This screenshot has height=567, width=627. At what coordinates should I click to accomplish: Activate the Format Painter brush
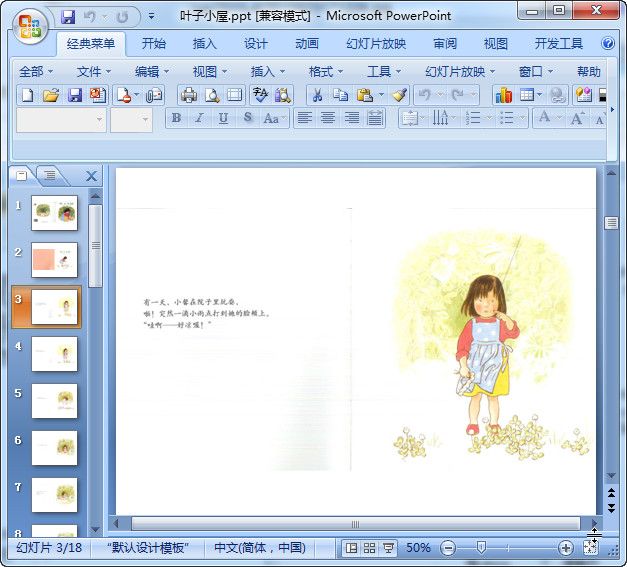pyautogui.click(x=399, y=95)
